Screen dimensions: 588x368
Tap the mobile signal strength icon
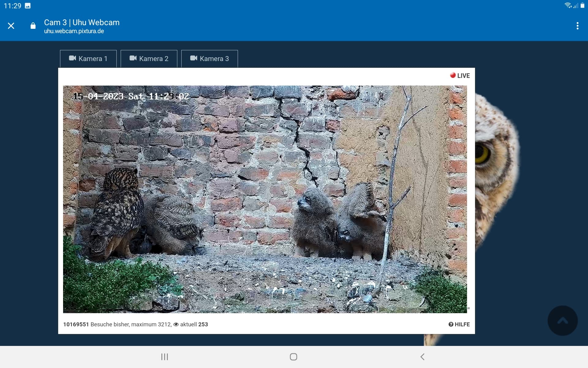576,6
